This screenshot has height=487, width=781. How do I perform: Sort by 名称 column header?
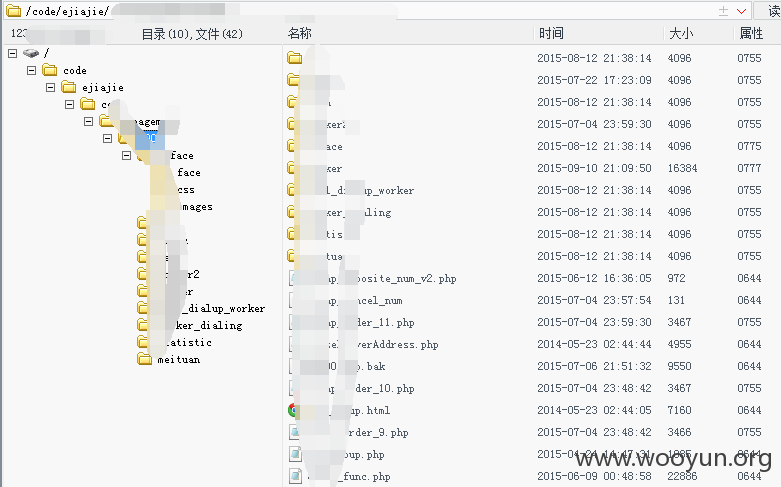coord(299,33)
